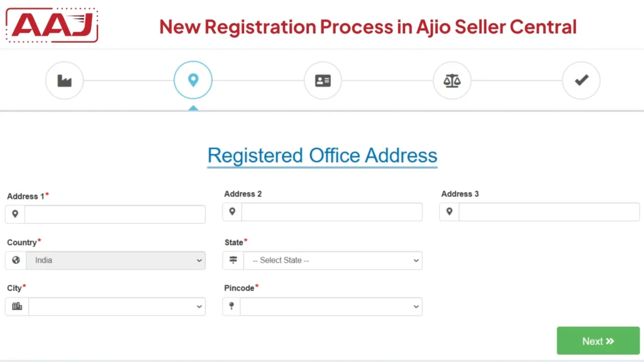Click the AAJ logo in the header

pyautogui.click(x=51, y=25)
